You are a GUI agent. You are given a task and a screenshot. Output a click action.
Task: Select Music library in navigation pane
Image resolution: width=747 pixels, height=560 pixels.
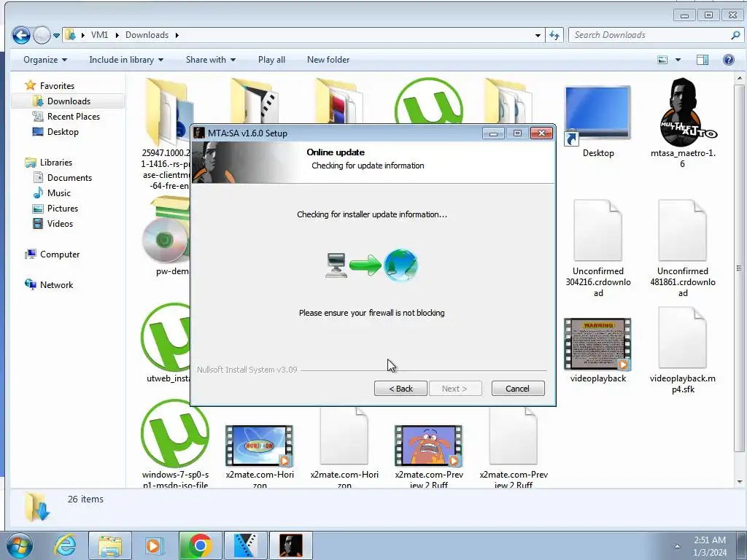coord(52,192)
